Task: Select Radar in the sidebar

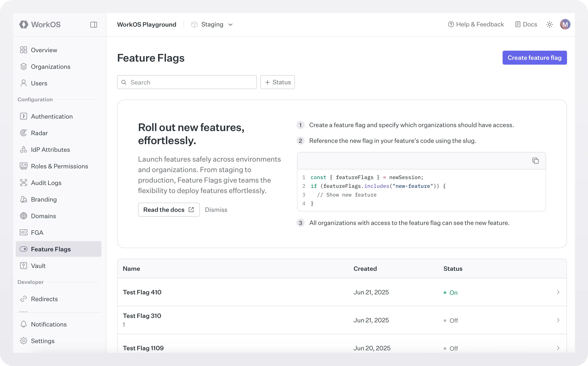Action: (58, 133)
